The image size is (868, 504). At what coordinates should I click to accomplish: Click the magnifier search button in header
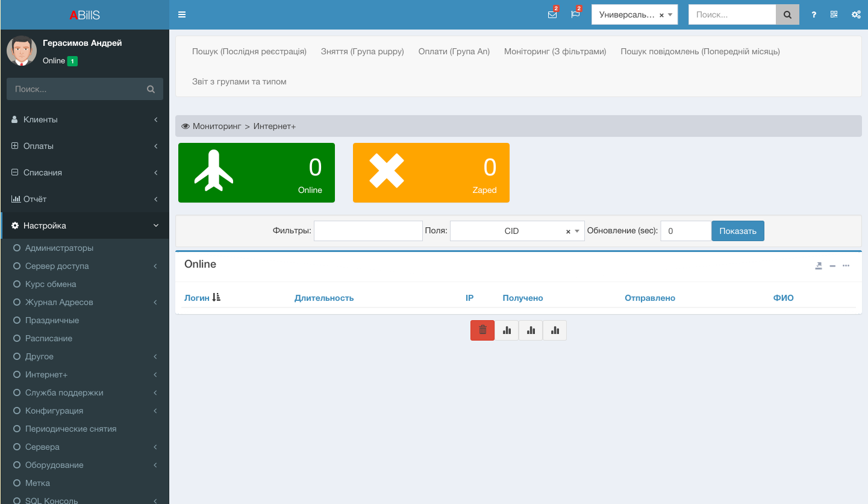pos(787,14)
